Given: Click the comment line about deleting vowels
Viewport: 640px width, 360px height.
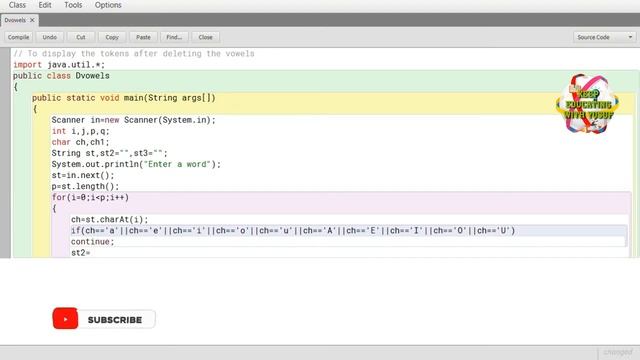Looking at the screenshot, I should pyautogui.click(x=134, y=53).
